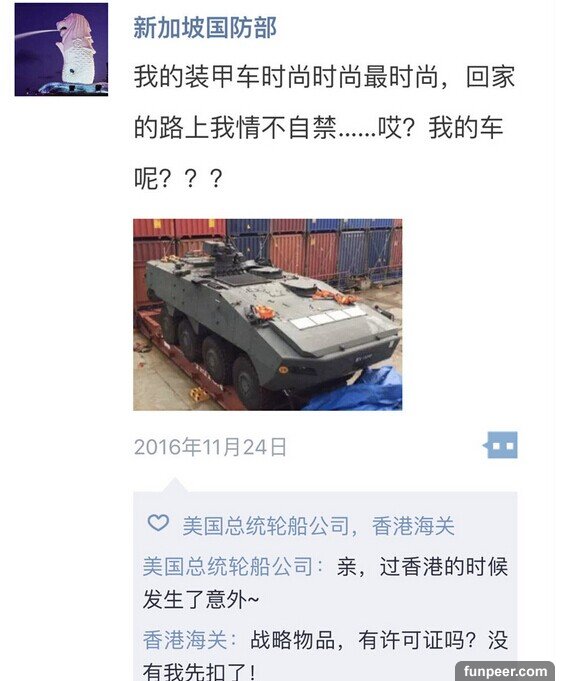Click the funpeer.com watermark
575x681 pixels.
coord(505,671)
